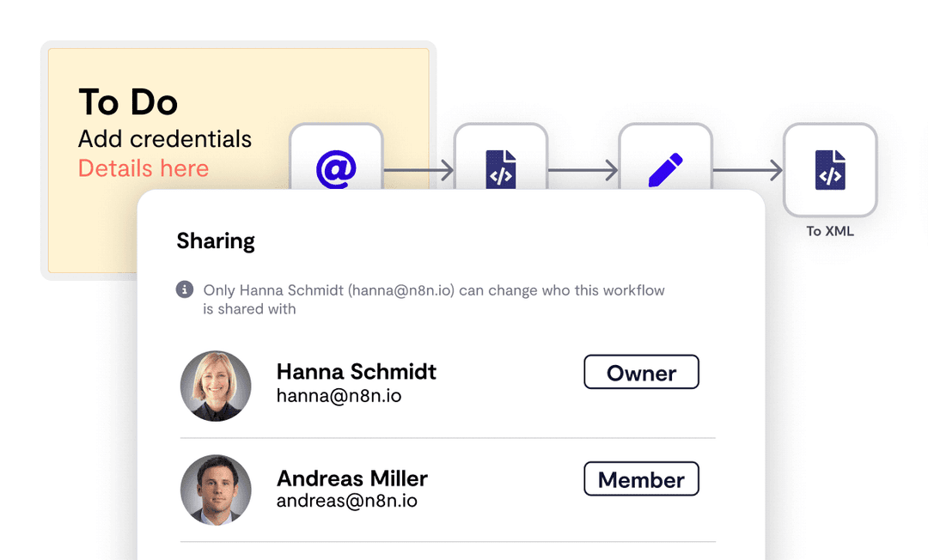Open the "Details here" link

[143, 168]
